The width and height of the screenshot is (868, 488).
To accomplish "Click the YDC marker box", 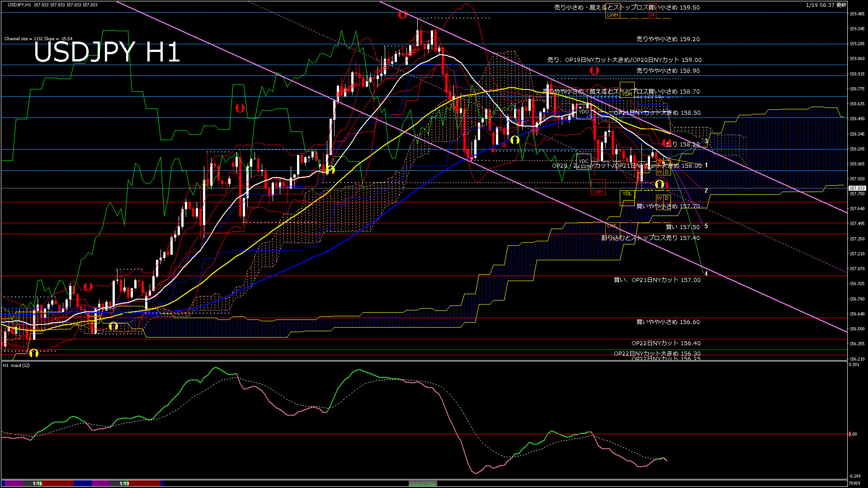I will [x=584, y=161].
